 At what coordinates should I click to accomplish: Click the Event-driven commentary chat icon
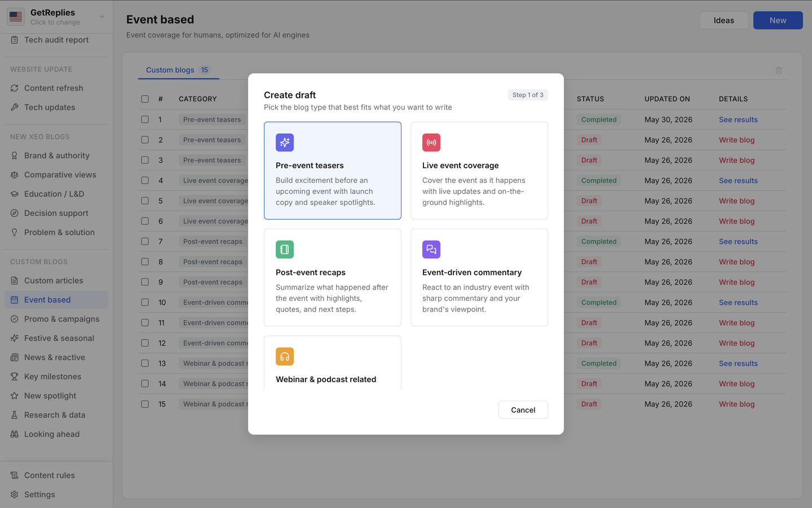point(431,249)
